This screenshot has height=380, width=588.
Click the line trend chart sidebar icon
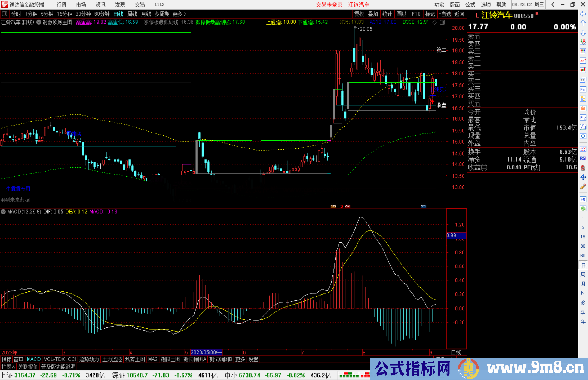583,60
